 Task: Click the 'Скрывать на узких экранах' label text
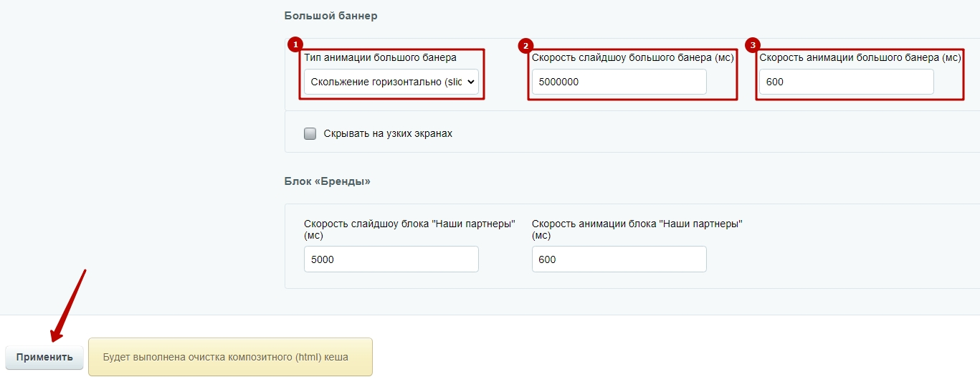(388, 133)
